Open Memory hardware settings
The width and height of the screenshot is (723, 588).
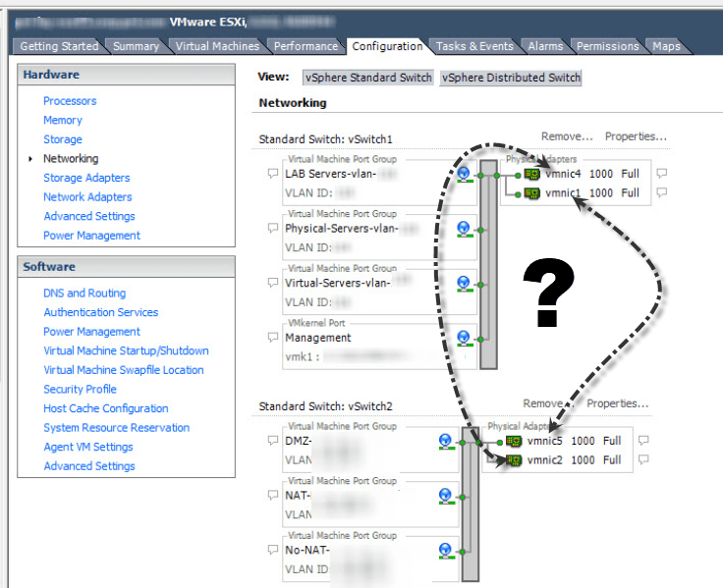point(63,121)
